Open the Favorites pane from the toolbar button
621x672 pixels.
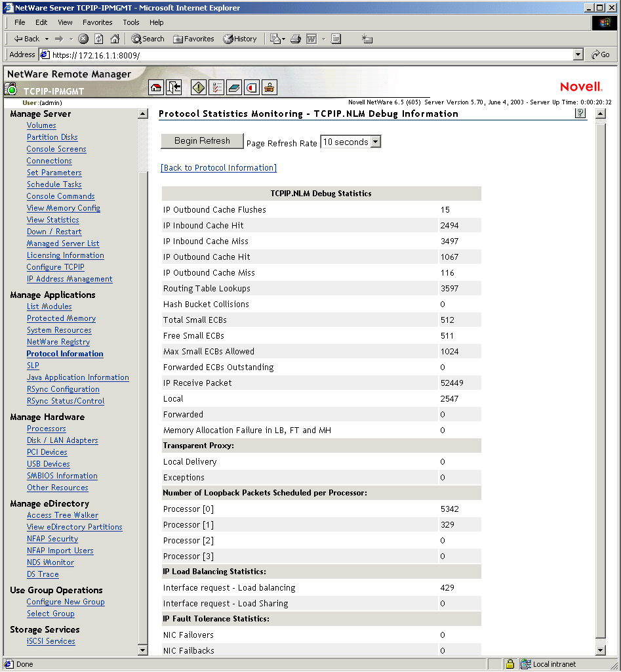pos(193,39)
